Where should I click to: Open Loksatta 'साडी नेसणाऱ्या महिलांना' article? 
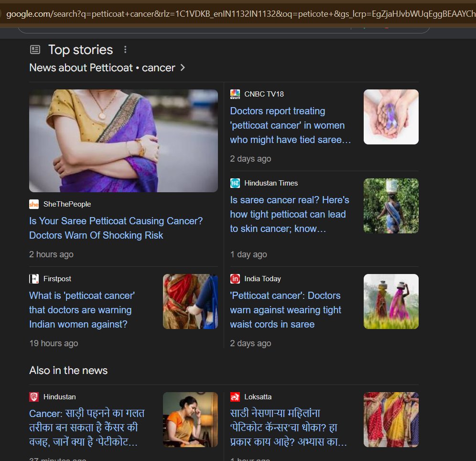(288, 428)
